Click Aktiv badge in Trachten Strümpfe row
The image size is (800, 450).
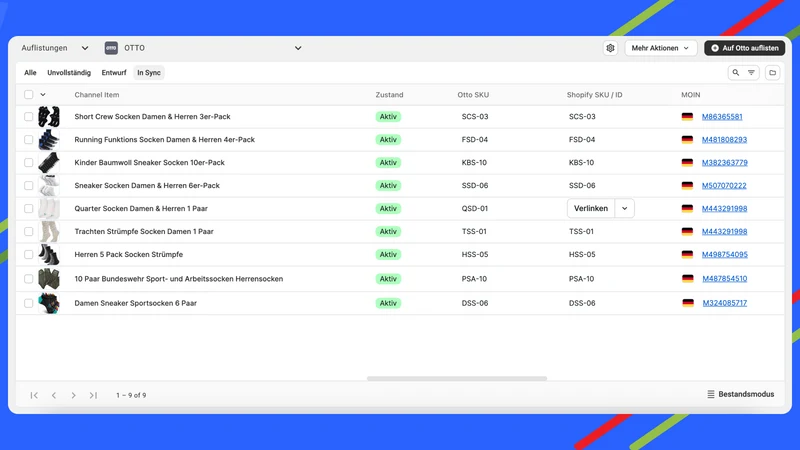point(388,232)
